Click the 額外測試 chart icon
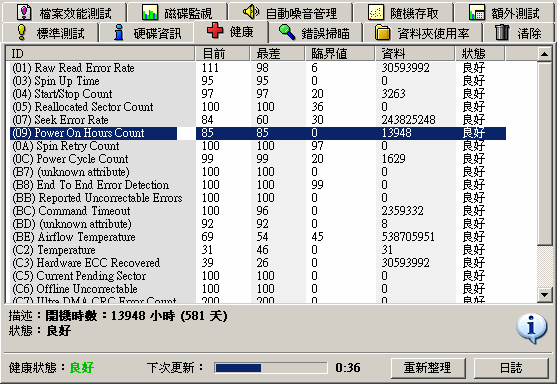Image resolution: width=557 pixels, height=384 pixels. point(477,12)
